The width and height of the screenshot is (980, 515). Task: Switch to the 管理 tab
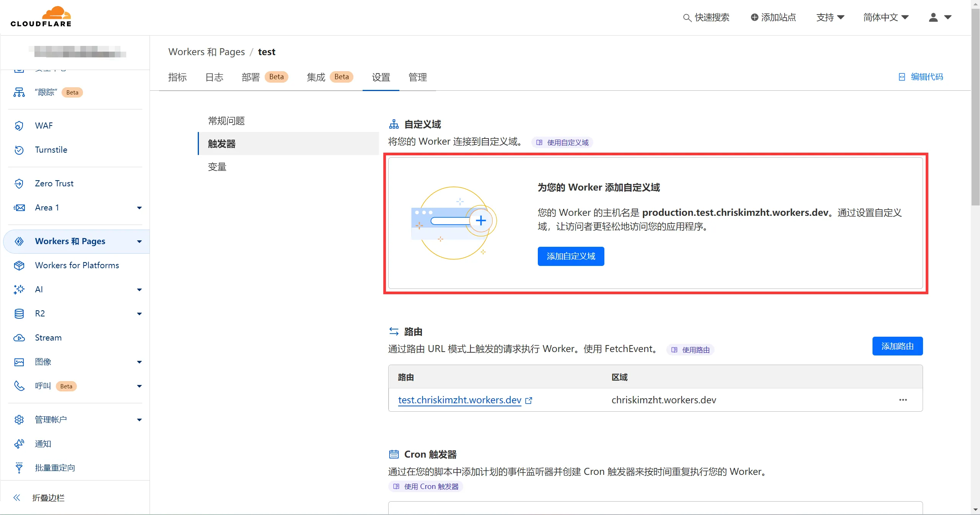coord(418,77)
